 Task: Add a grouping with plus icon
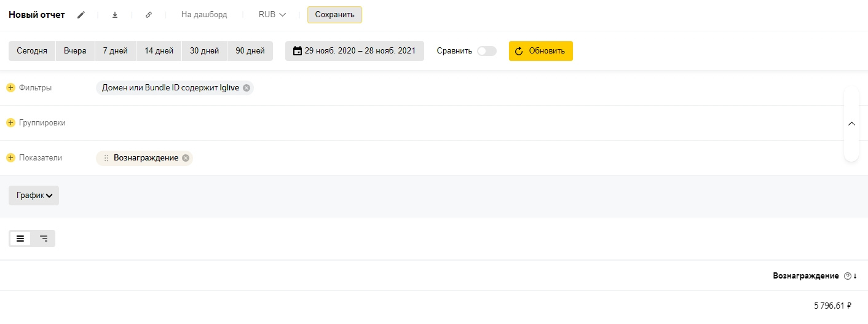pos(10,123)
